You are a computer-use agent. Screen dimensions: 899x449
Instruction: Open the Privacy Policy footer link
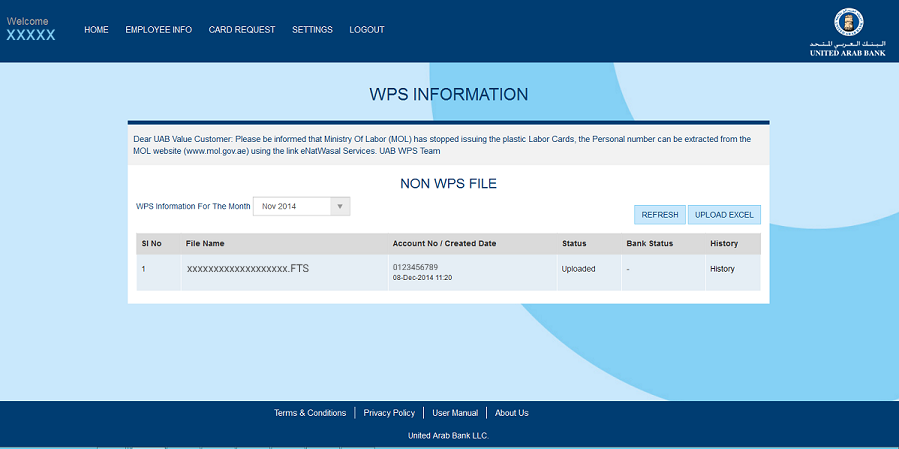pos(389,413)
